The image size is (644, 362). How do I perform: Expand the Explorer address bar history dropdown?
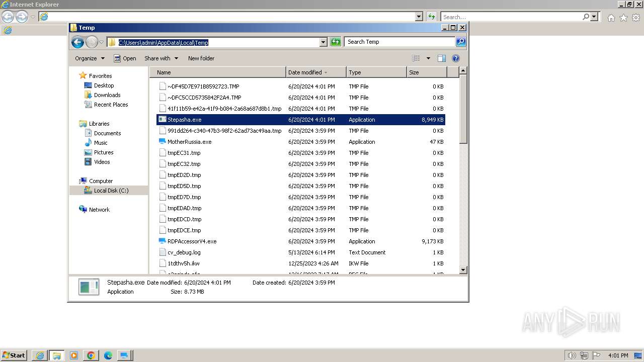pyautogui.click(x=323, y=42)
